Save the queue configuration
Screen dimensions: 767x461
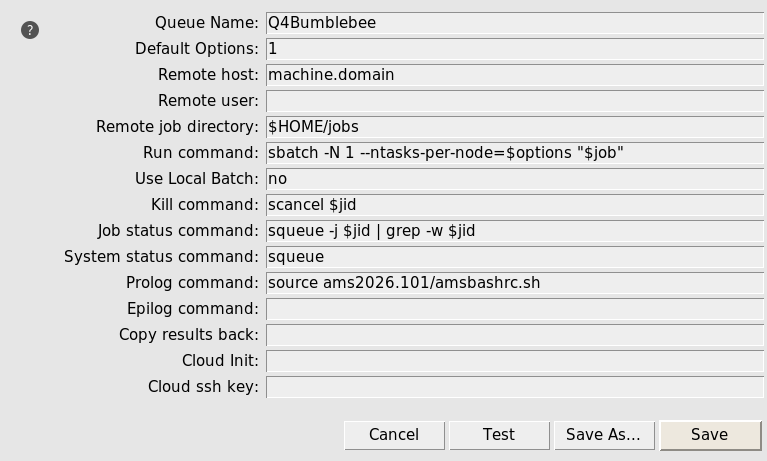709,435
